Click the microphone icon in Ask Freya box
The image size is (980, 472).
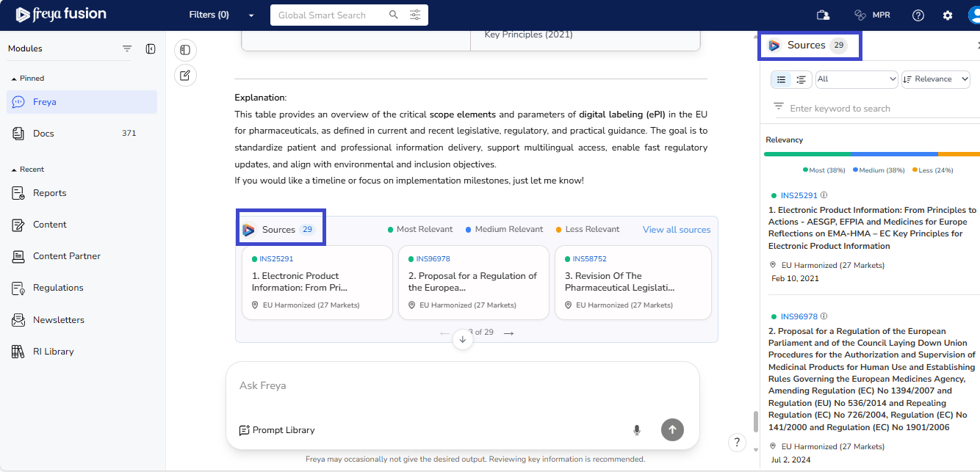coord(637,430)
